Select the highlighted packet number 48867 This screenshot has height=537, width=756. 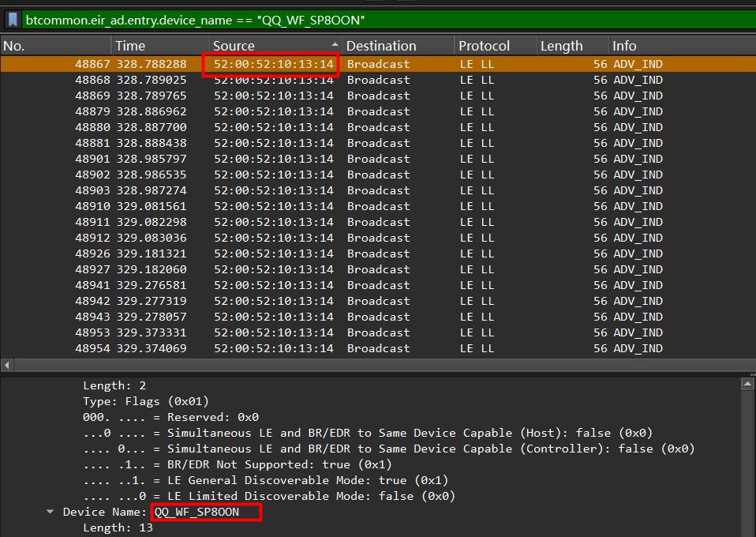pyautogui.click(x=92, y=64)
